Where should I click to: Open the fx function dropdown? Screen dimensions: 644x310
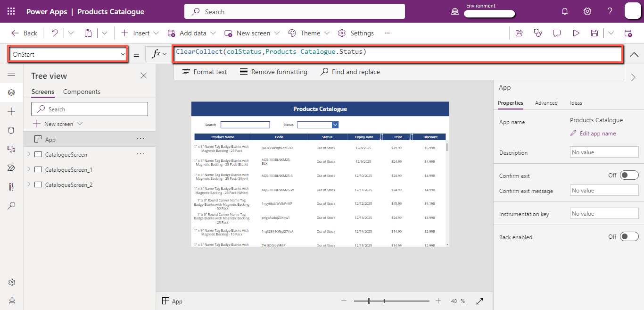pyautogui.click(x=165, y=54)
